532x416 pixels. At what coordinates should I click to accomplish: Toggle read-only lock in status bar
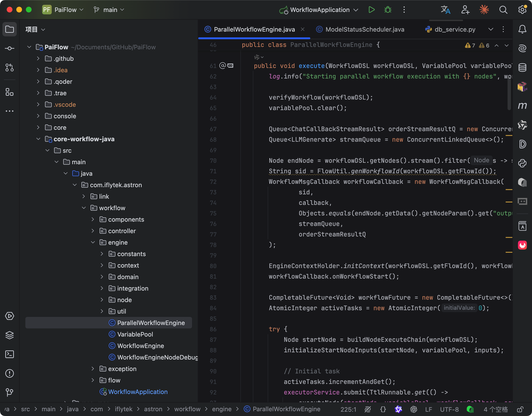[521, 409]
